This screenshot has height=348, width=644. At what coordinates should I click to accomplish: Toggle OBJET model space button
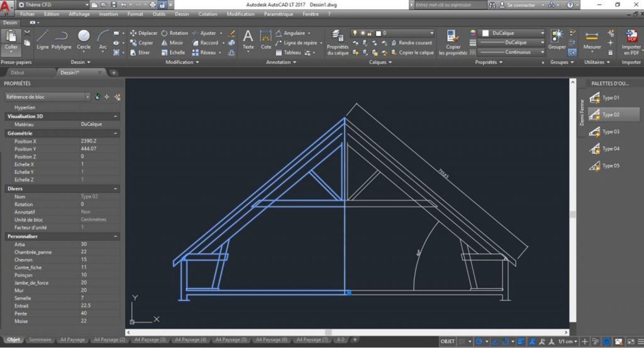coord(448,341)
